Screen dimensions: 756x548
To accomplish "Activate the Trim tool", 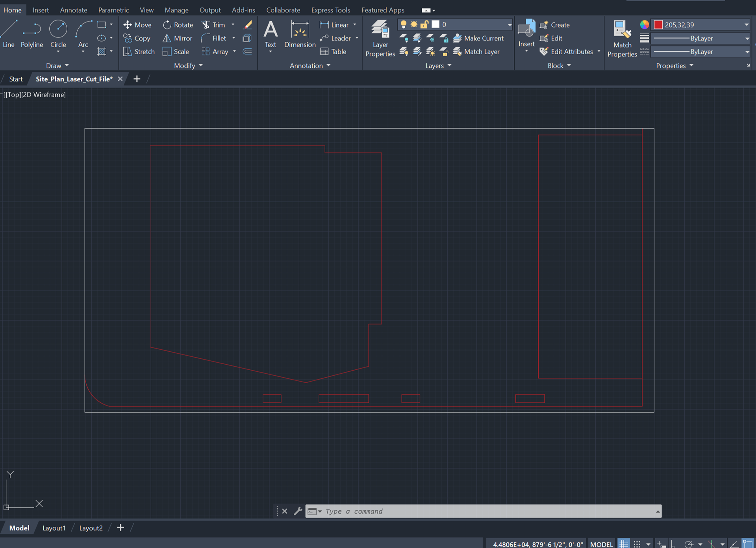I will tap(213, 25).
